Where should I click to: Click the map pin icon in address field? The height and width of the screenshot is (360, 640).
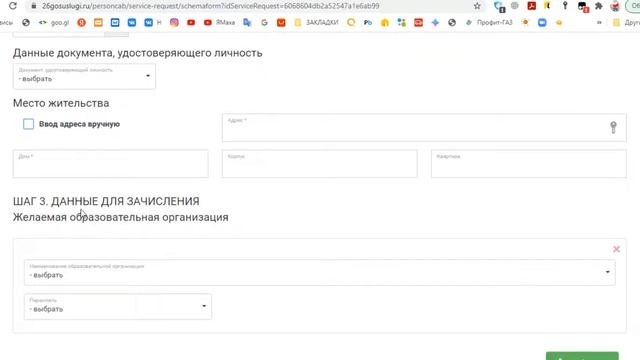613,128
